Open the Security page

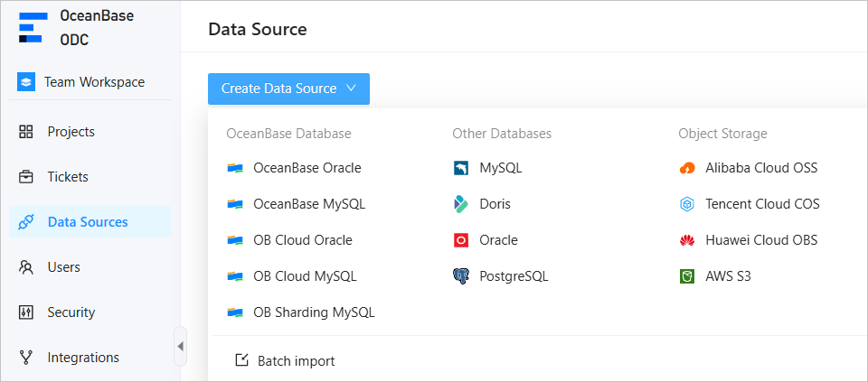71,312
